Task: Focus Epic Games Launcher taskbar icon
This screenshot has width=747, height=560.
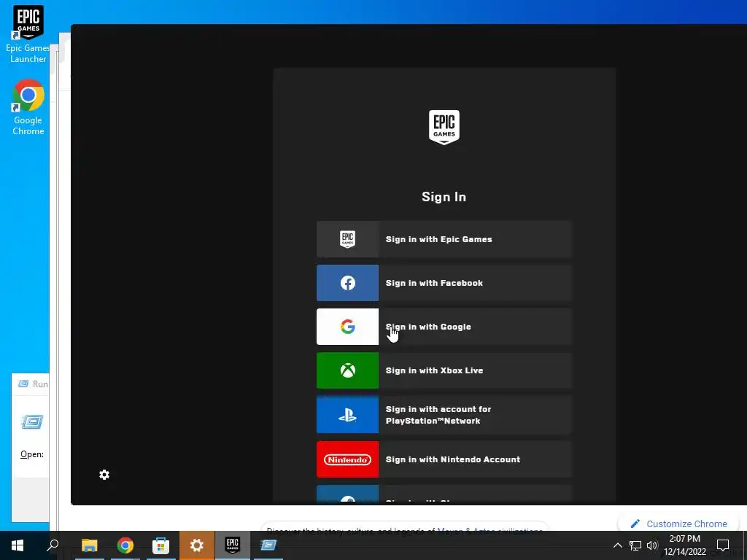Action: click(233, 545)
